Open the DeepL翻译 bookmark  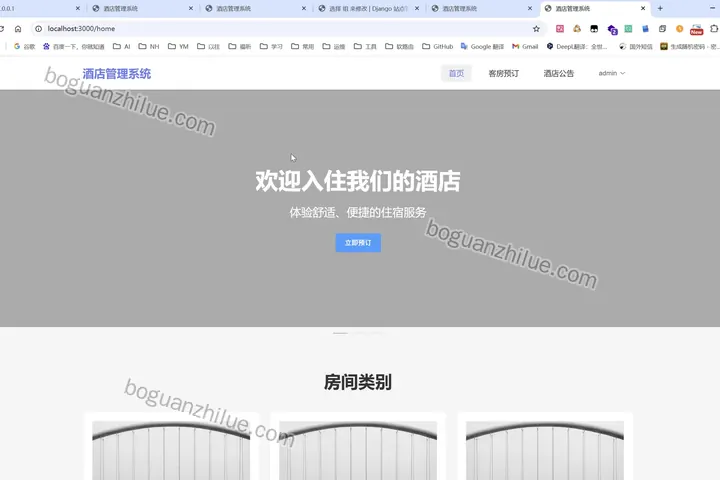coord(577,46)
